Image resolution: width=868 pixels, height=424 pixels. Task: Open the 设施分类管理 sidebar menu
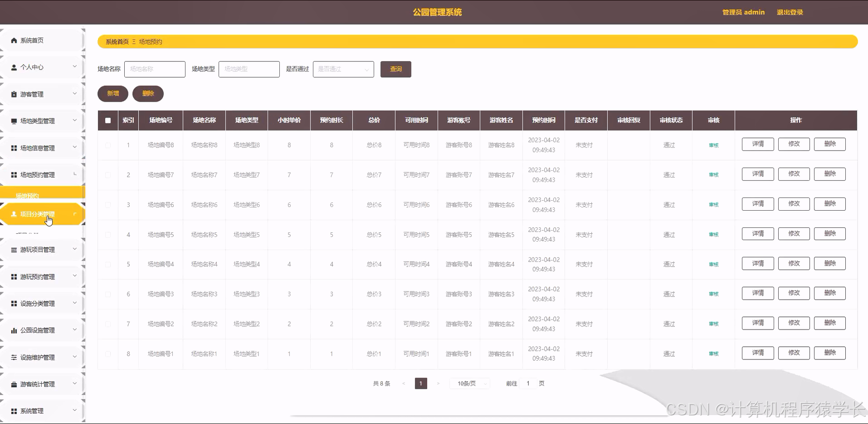click(x=42, y=304)
